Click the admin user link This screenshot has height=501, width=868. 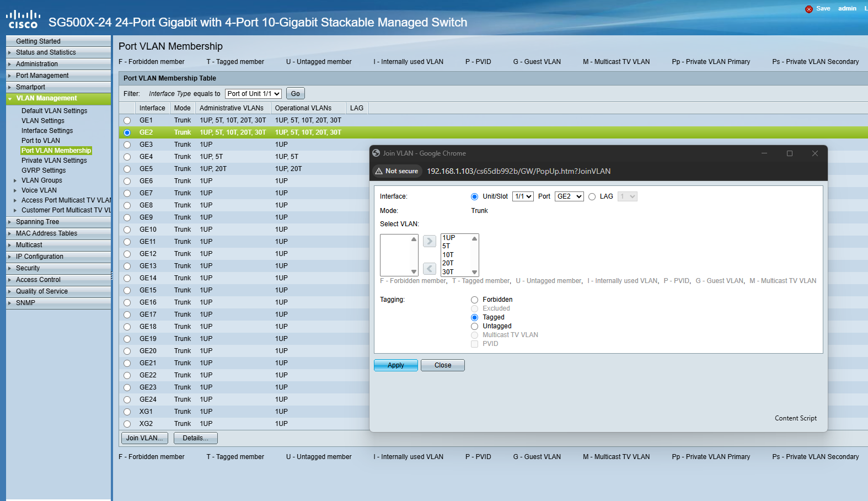tap(847, 8)
